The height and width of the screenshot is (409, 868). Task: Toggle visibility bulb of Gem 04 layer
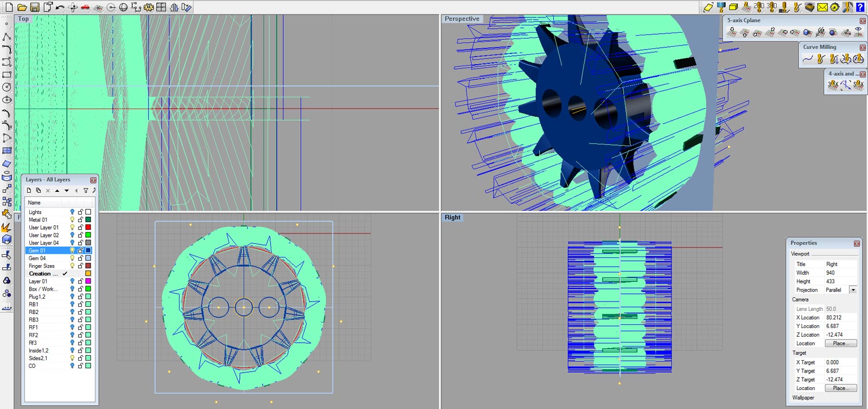point(72,258)
